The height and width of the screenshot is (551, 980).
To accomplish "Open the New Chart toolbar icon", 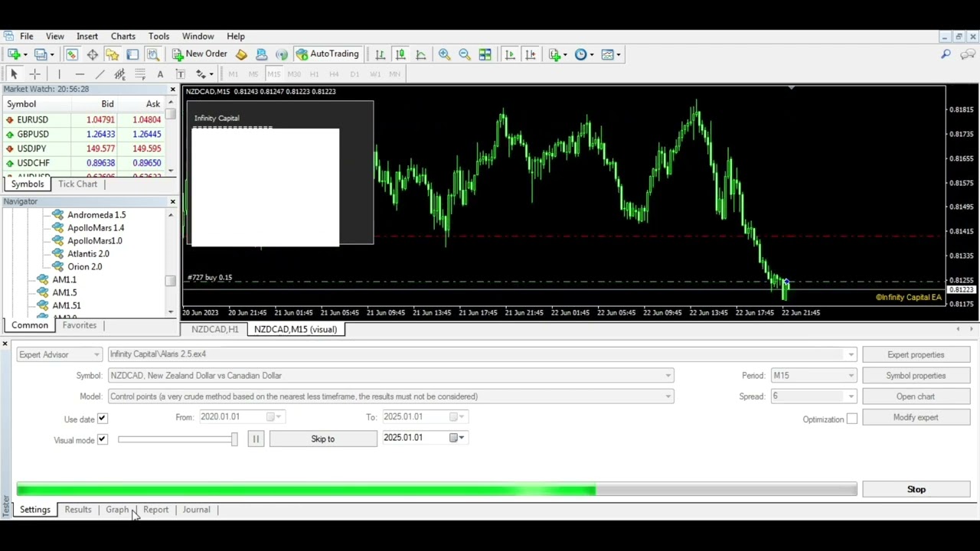I will 14,54.
